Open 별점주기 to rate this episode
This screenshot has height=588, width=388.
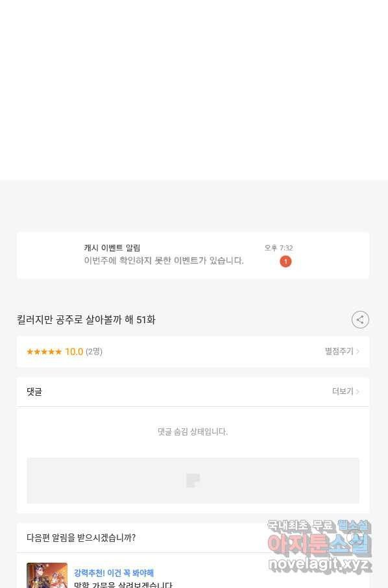coord(339,351)
